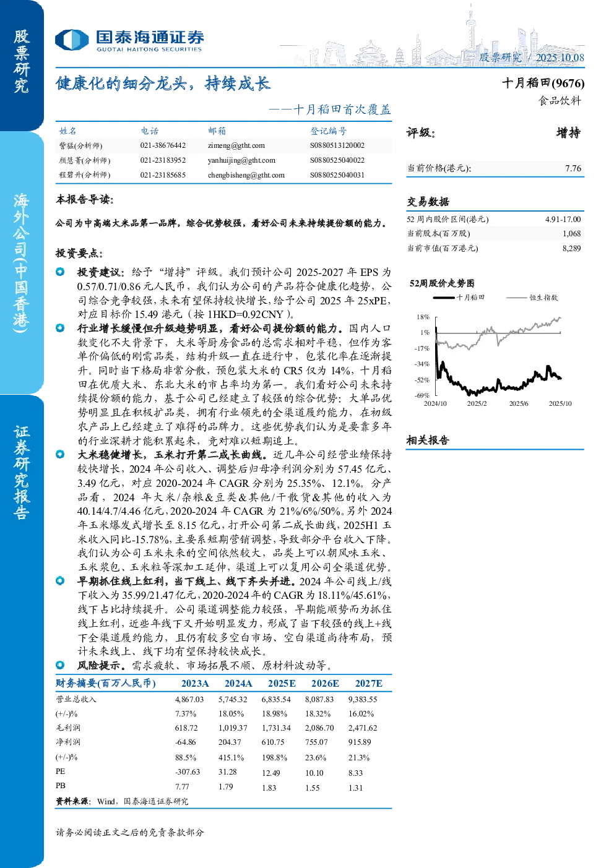The image size is (614, 868).
Task: Click phone number 021-23183952
Action: 163,160
